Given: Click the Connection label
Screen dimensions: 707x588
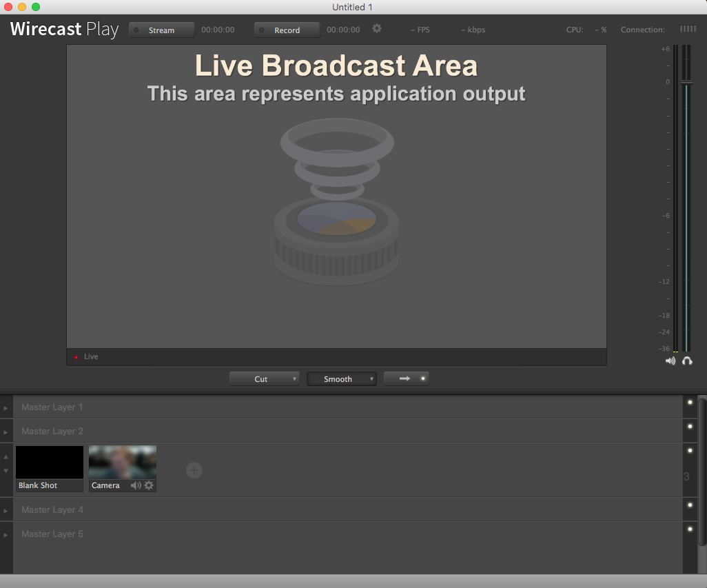Looking at the screenshot, I should point(642,30).
